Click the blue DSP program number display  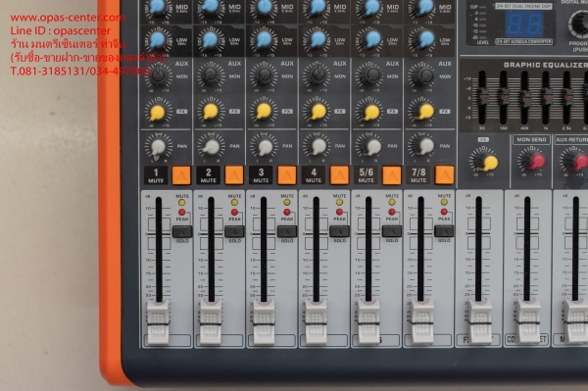524,24
